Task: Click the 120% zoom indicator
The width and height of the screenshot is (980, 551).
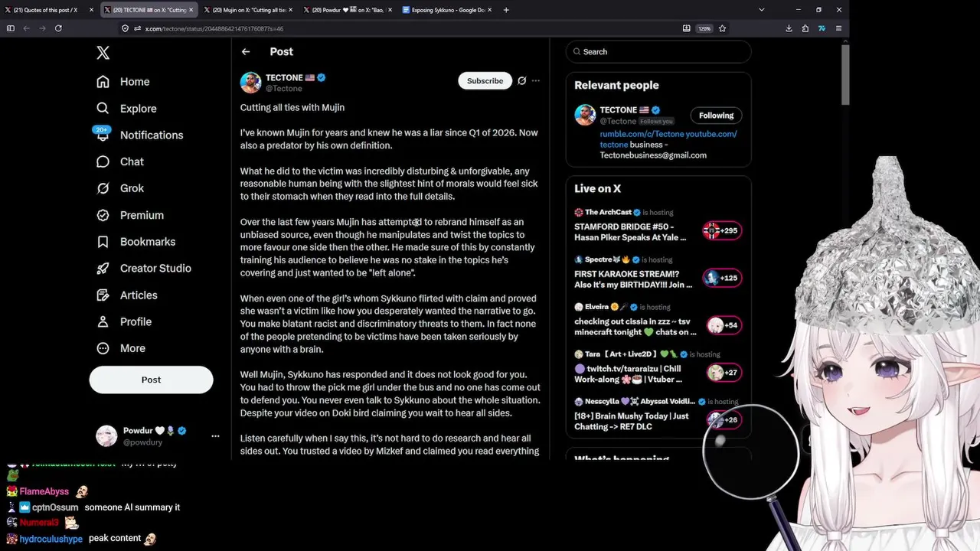Action: click(x=704, y=28)
